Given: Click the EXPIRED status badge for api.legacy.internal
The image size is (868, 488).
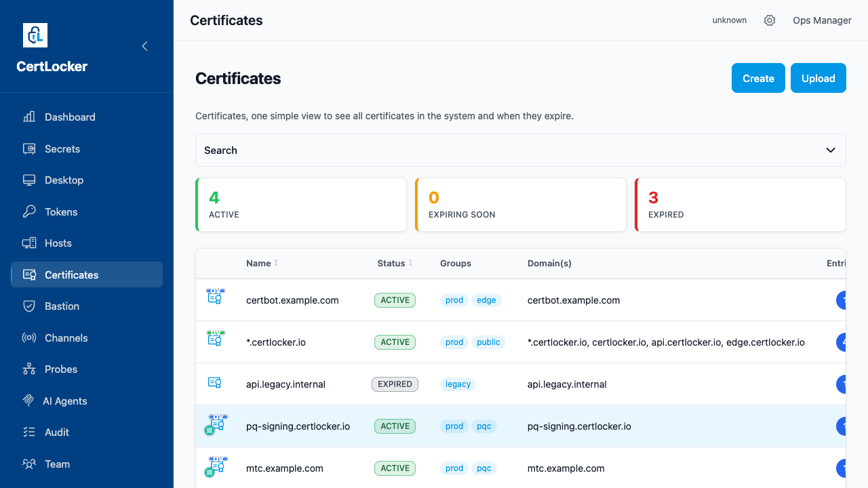Looking at the screenshot, I should [395, 384].
